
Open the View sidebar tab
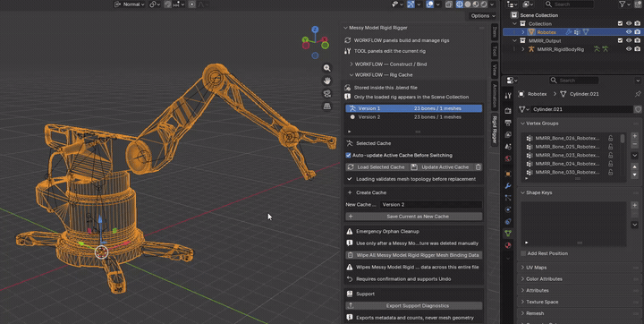pyautogui.click(x=495, y=70)
